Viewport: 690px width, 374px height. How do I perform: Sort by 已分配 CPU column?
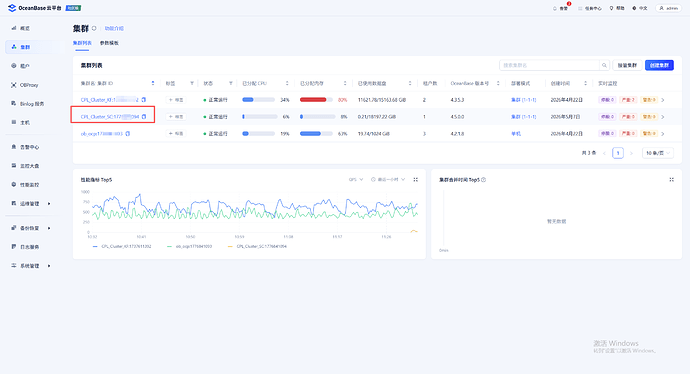pyautogui.click(x=287, y=83)
